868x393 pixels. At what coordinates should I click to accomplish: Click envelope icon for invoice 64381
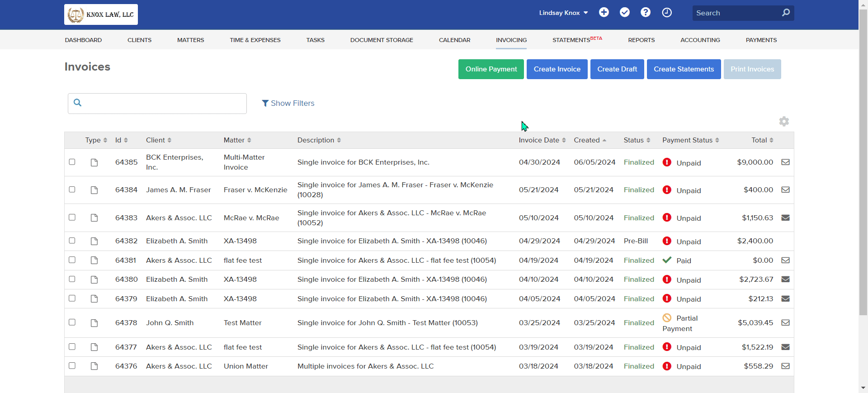coord(786,260)
